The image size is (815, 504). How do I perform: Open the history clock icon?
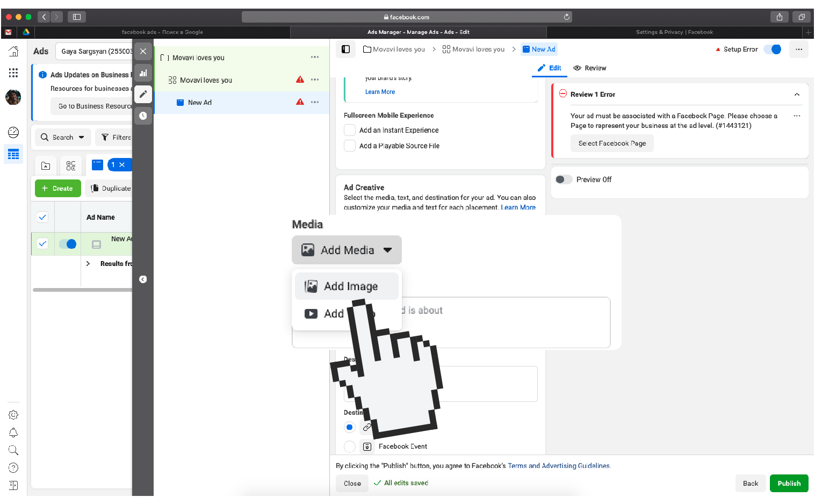coord(143,116)
